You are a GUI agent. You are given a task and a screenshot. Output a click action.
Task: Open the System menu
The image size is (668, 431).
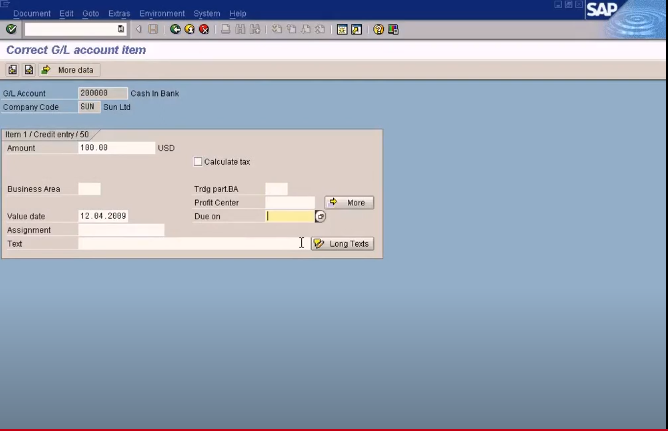(x=207, y=13)
